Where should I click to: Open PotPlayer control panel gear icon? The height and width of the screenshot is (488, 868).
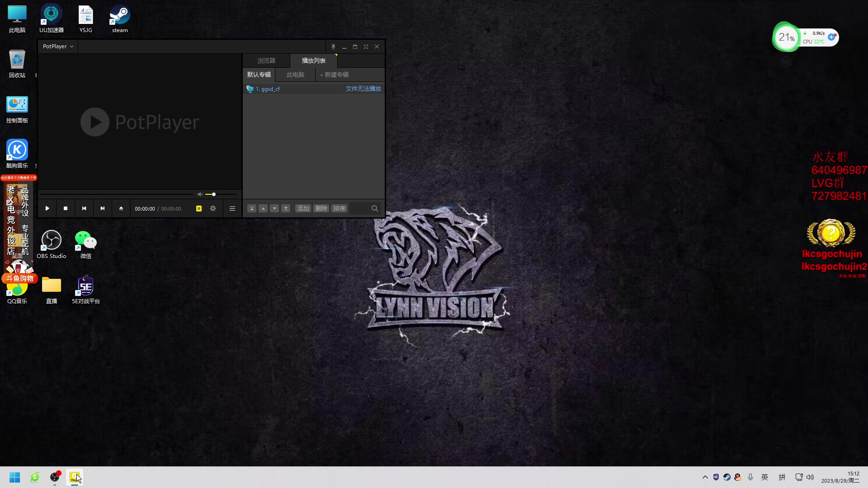point(213,208)
